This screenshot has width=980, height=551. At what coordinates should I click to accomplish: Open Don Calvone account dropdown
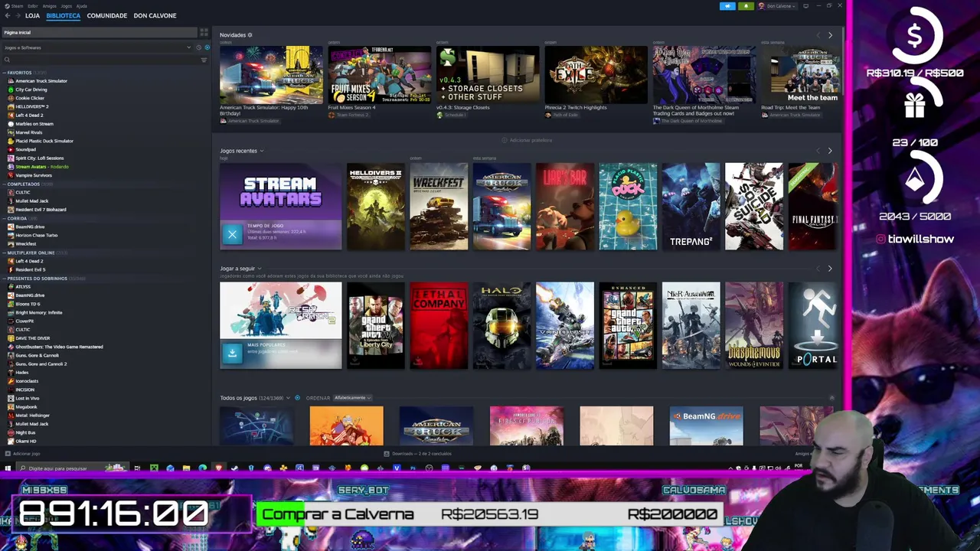click(777, 6)
